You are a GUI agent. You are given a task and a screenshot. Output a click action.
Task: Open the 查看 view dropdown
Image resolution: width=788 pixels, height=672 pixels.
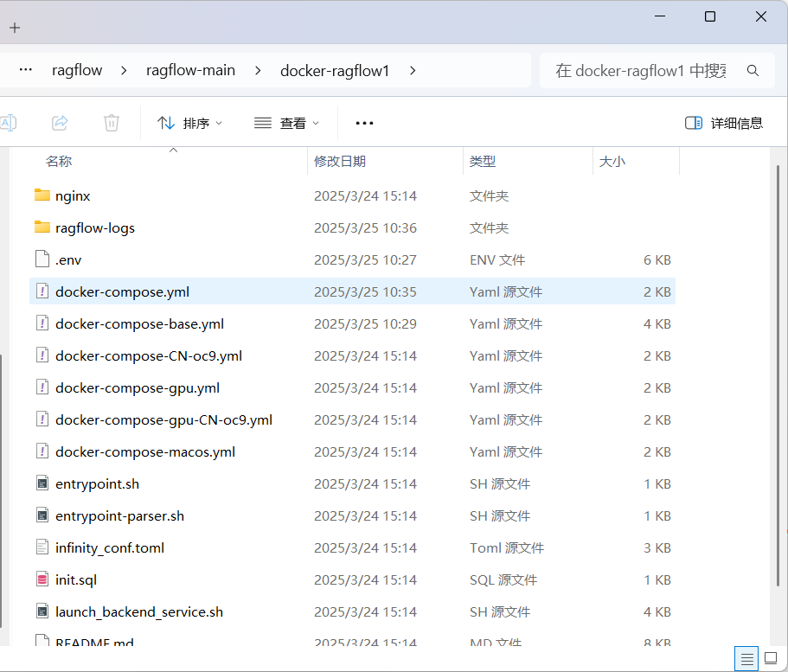click(285, 122)
